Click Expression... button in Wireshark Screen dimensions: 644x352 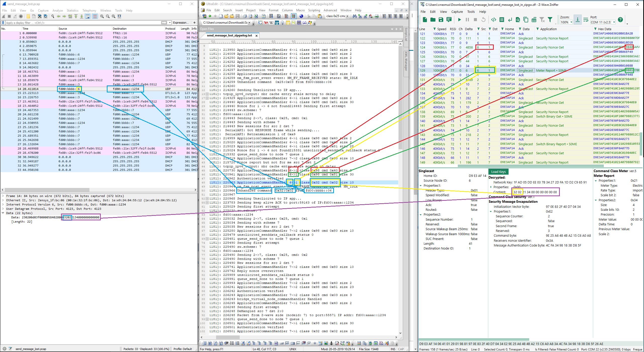(x=181, y=23)
